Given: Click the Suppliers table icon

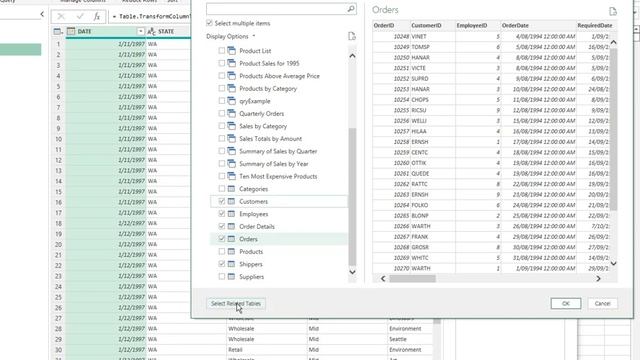Looking at the screenshot, I should click(x=231, y=277).
